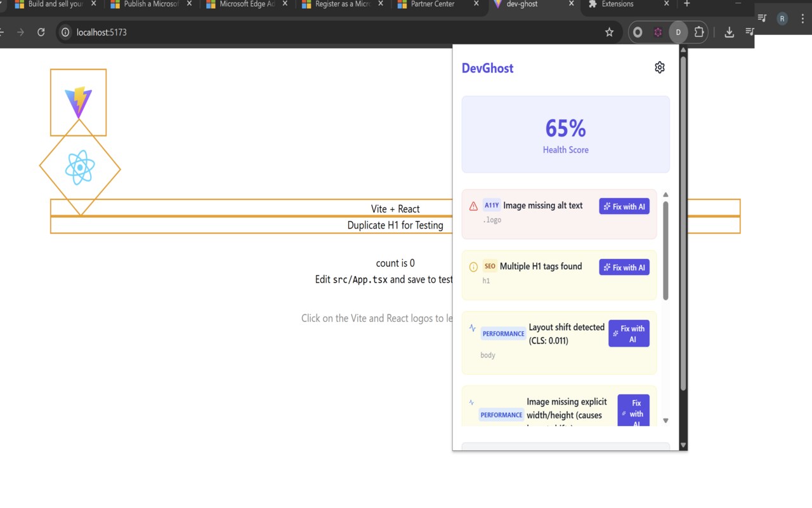Go forward in browser history
The height and width of the screenshot is (508, 812).
pyautogui.click(x=20, y=32)
